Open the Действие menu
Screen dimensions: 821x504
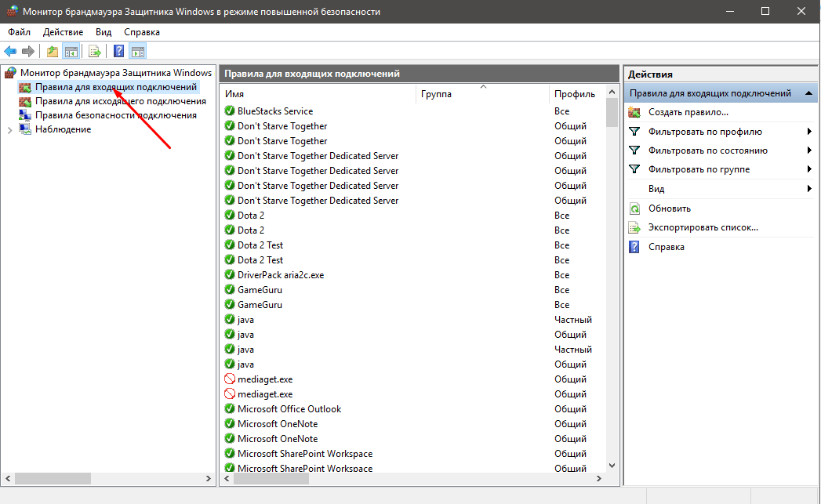click(63, 32)
